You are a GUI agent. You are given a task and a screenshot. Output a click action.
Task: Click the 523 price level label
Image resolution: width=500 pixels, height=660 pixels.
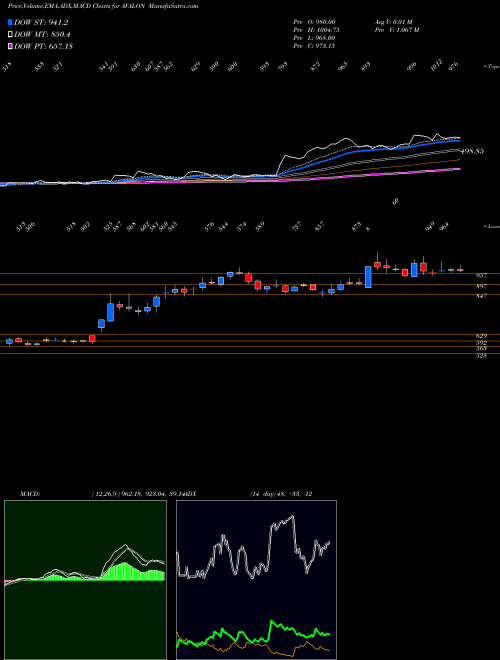(481, 356)
